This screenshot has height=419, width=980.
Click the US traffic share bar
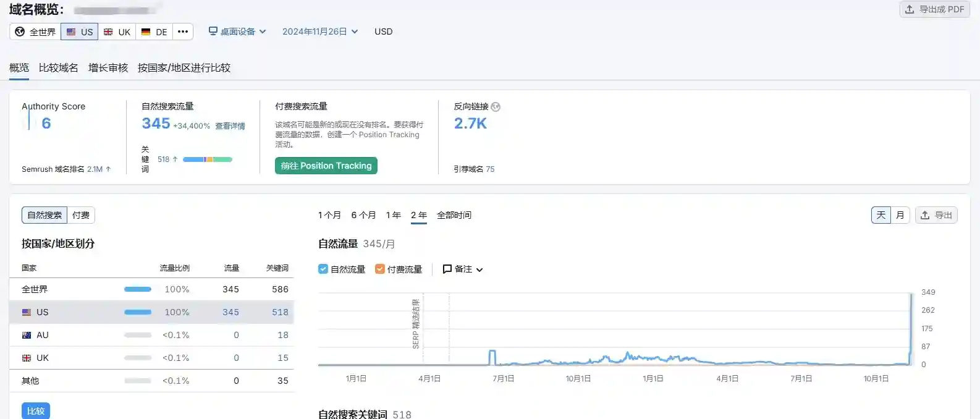point(138,312)
